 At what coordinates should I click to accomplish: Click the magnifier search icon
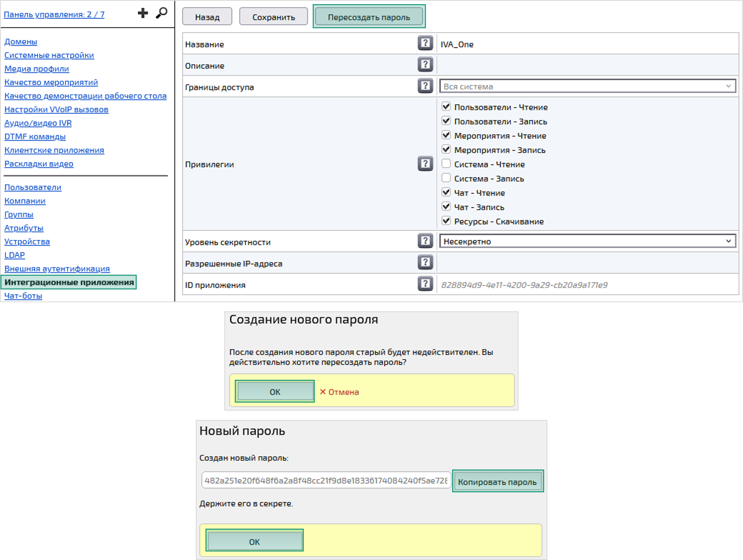162,13
